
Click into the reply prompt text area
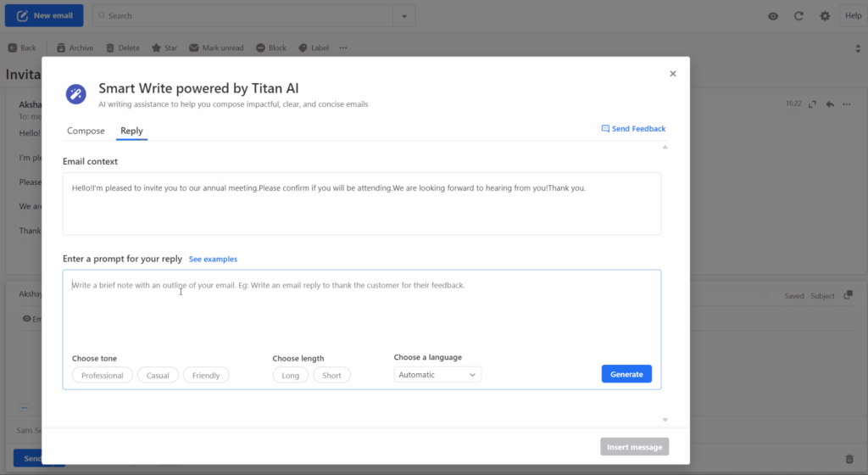click(361, 310)
